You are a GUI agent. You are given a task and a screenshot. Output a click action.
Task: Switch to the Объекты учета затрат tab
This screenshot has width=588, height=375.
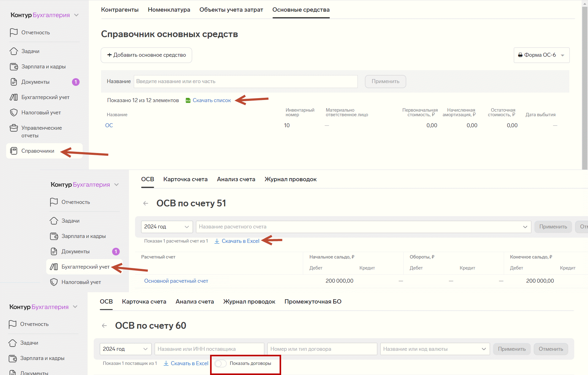click(x=231, y=10)
